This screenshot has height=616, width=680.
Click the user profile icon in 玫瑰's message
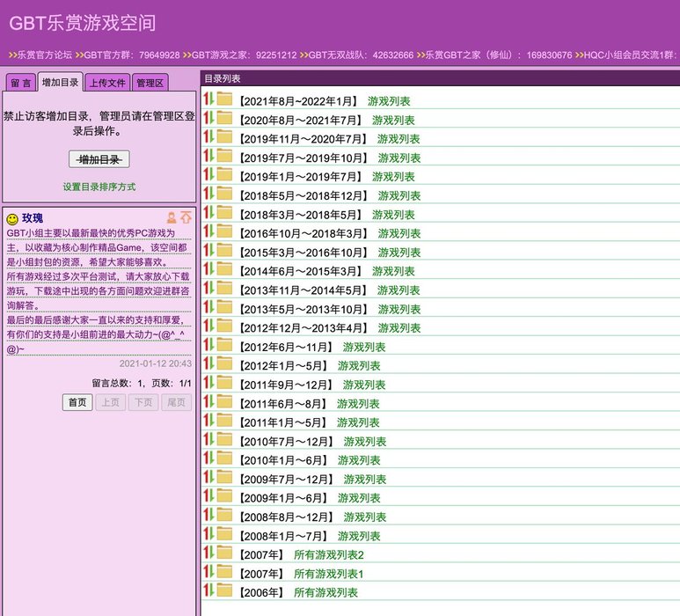tap(172, 217)
